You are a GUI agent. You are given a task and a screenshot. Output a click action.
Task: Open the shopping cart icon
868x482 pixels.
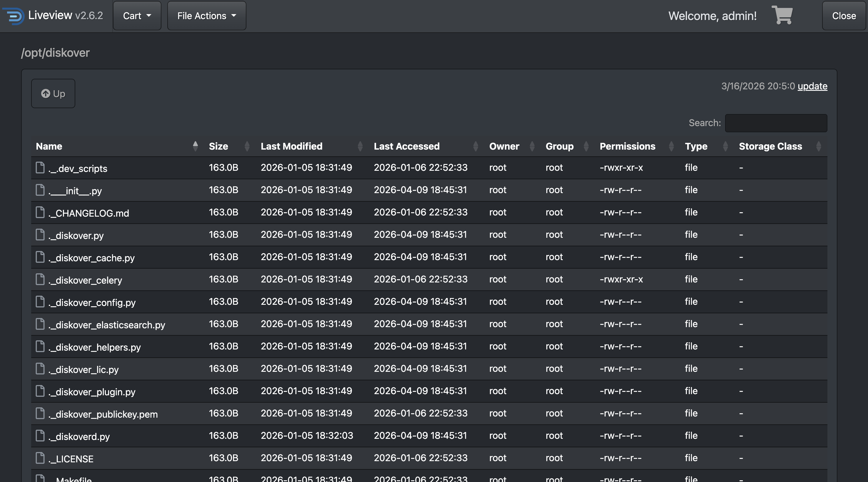[782, 15]
